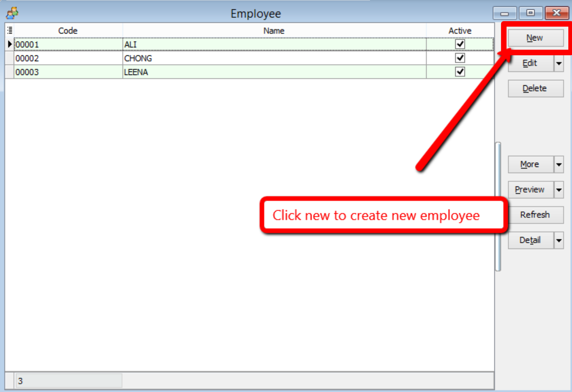The height and width of the screenshot is (392, 572).
Task: Open the Preview dropdown arrow
Action: tap(559, 190)
